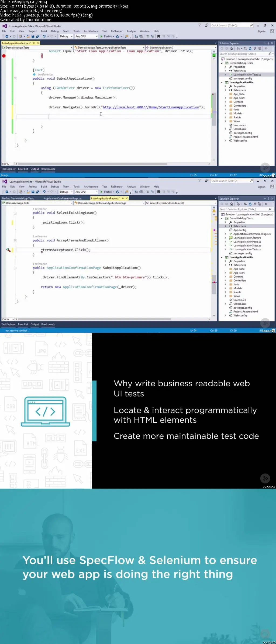Click View Code icon in top Solution Explorer toolbar
This screenshot has height=644, width=276.
click(x=266, y=49)
